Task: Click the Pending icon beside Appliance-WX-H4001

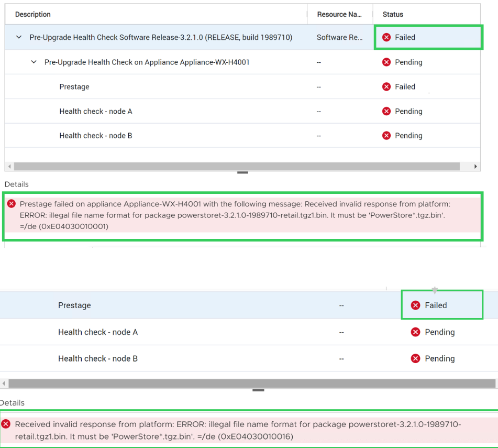Action: click(x=386, y=62)
